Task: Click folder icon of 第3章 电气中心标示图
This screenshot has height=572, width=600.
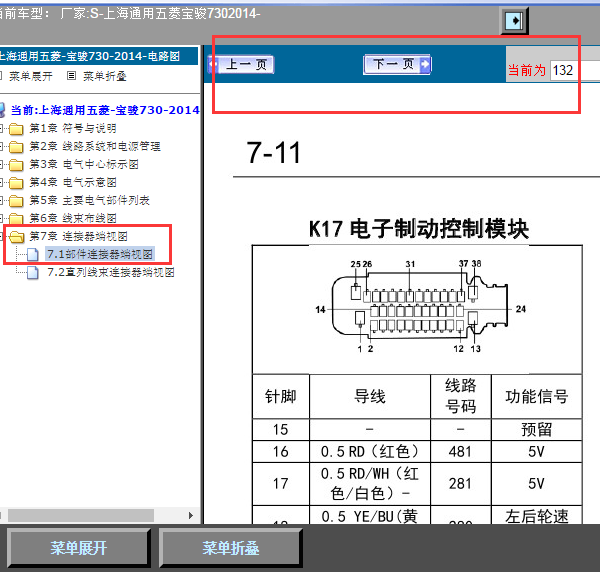Action: (16, 165)
